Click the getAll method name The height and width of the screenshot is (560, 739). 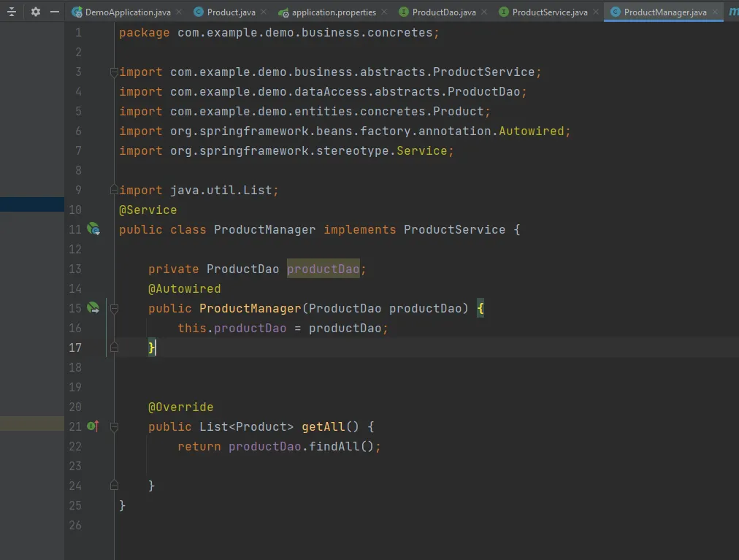(x=323, y=426)
